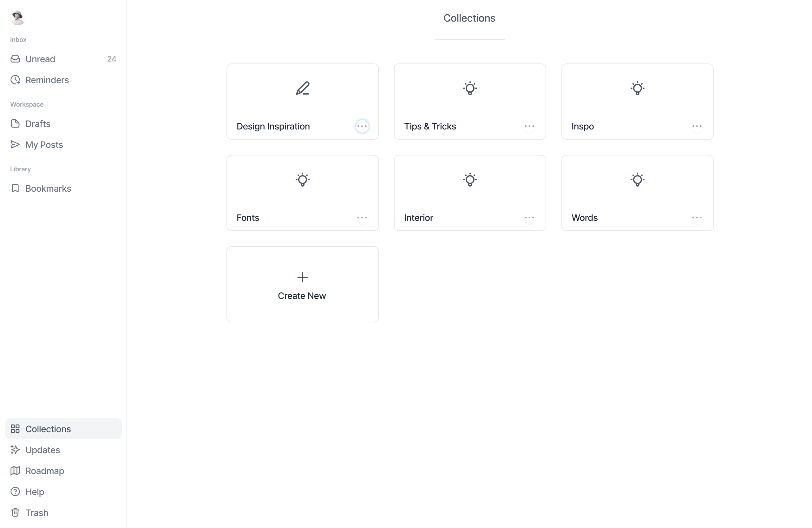Viewport: 812px width, 528px height.
Task: Click Create New collection button
Action: click(x=302, y=284)
